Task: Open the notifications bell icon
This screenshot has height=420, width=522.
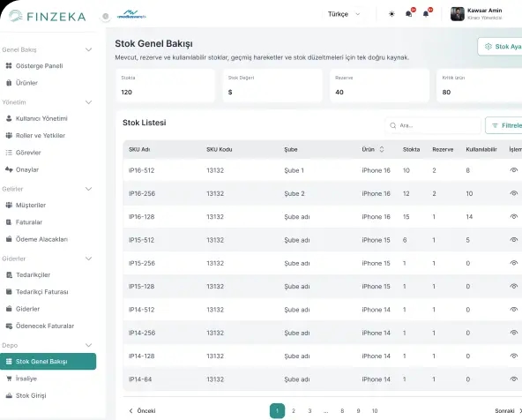Action: pos(426,14)
